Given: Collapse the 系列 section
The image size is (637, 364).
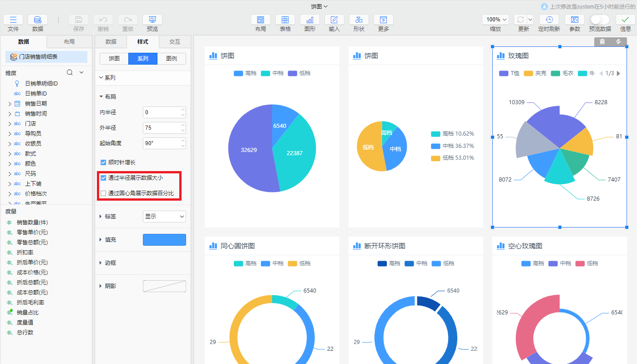Looking at the screenshot, I should click(x=101, y=78).
